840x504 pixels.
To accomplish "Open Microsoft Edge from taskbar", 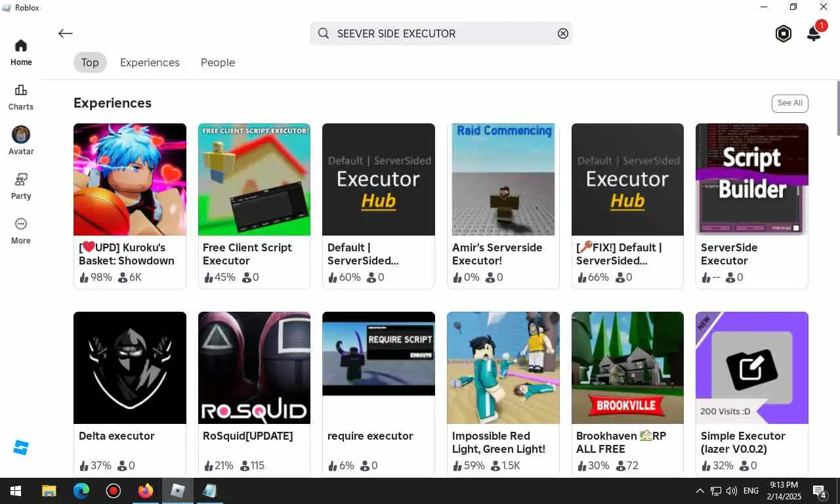I will [81, 491].
